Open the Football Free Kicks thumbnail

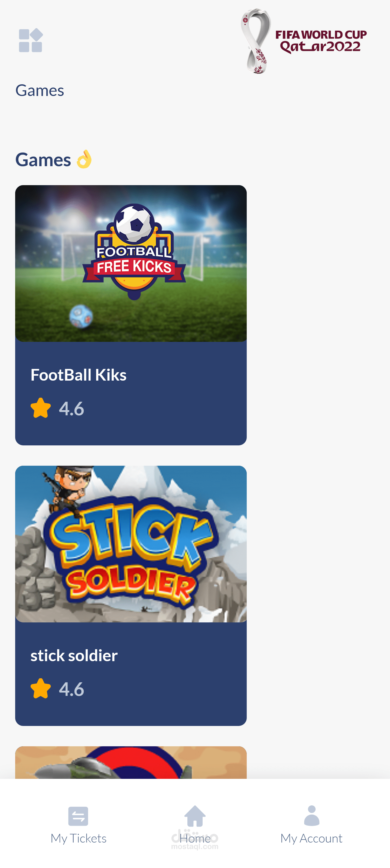[x=131, y=263]
